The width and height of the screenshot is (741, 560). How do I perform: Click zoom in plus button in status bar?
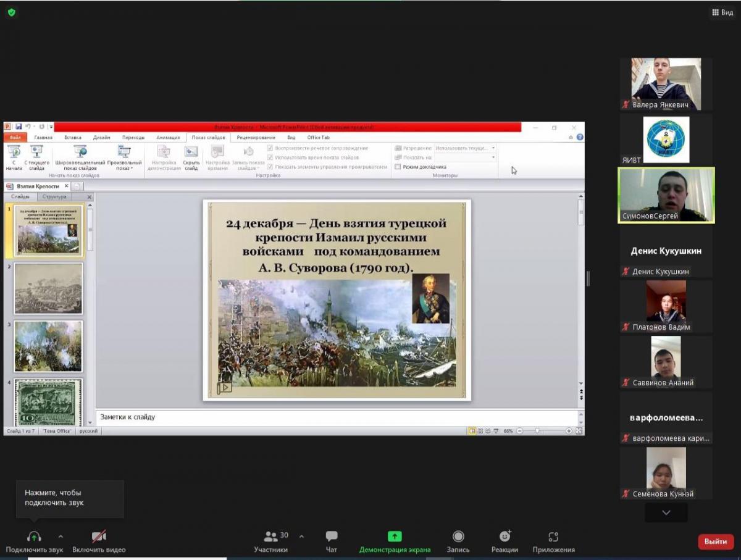point(569,431)
